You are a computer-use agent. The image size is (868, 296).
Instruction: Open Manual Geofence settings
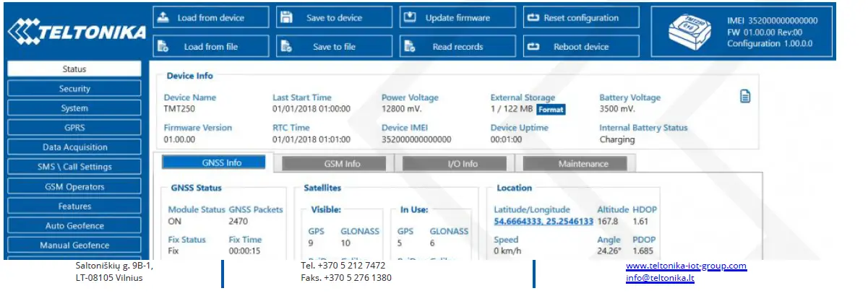tap(74, 245)
